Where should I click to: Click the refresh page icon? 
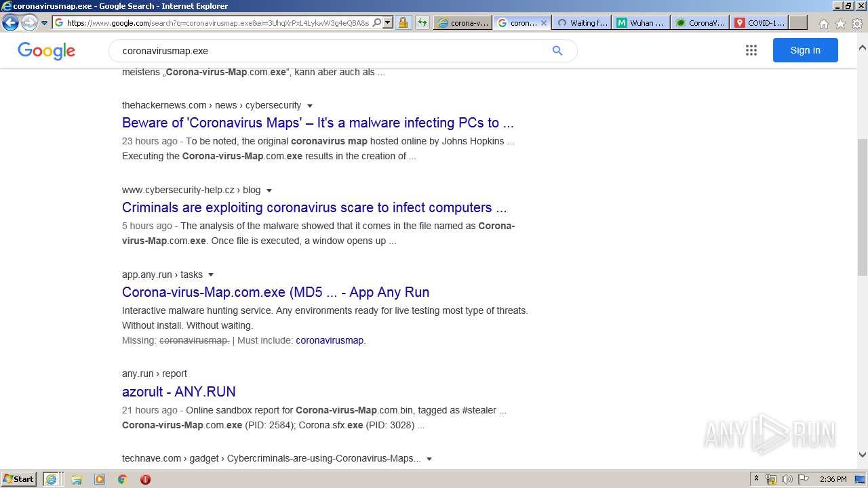422,22
